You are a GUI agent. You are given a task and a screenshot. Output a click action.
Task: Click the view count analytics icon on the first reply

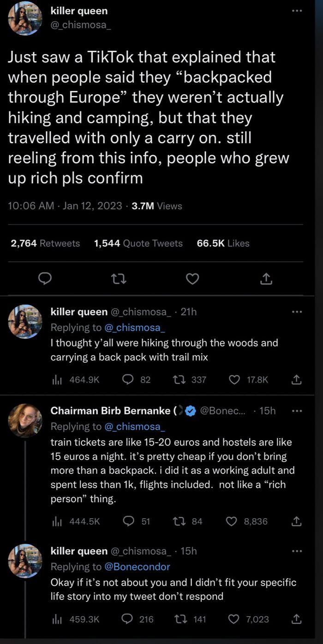[57, 380]
